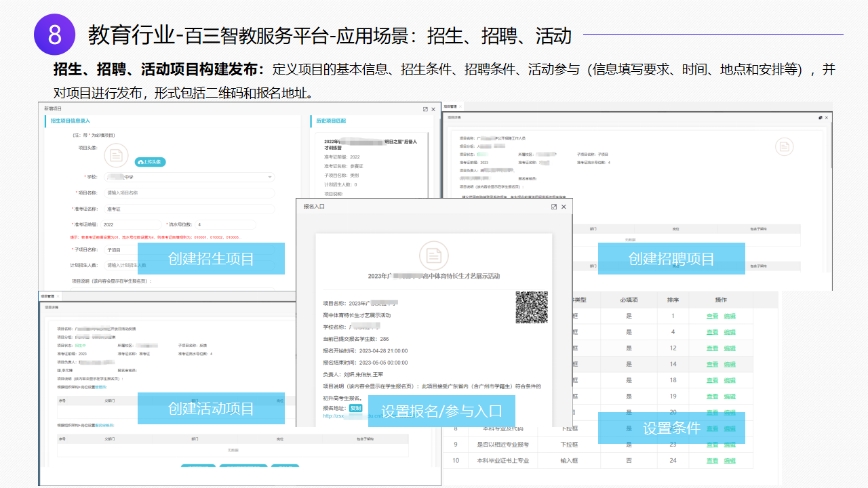The image size is (868, 488).
Task: Maximize the 报名入口 dialog
Action: point(554,207)
